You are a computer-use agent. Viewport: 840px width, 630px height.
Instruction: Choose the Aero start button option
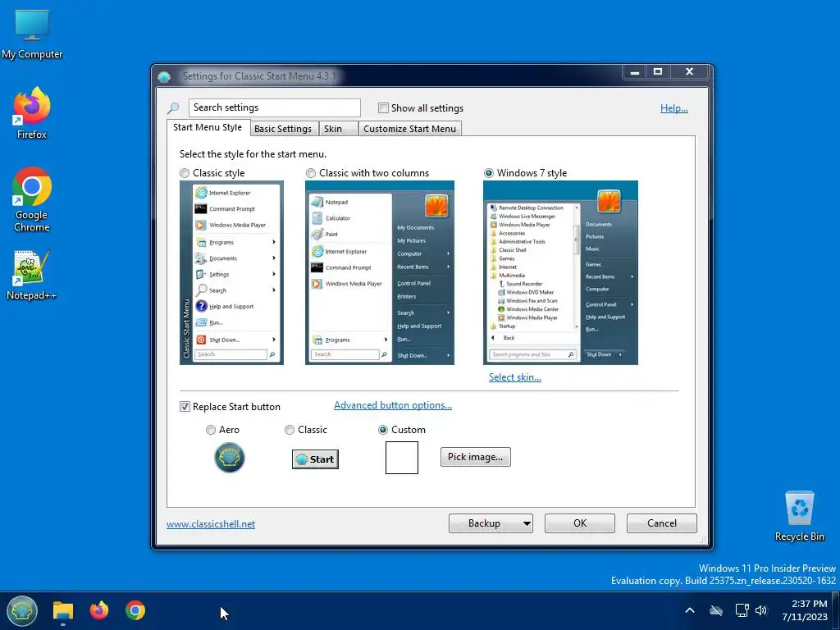(x=211, y=430)
